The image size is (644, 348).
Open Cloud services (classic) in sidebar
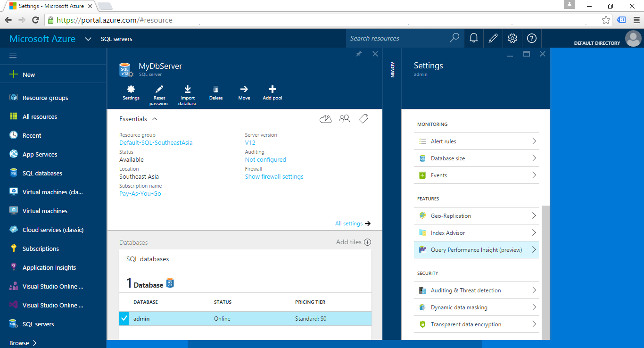click(x=53, y=230)
